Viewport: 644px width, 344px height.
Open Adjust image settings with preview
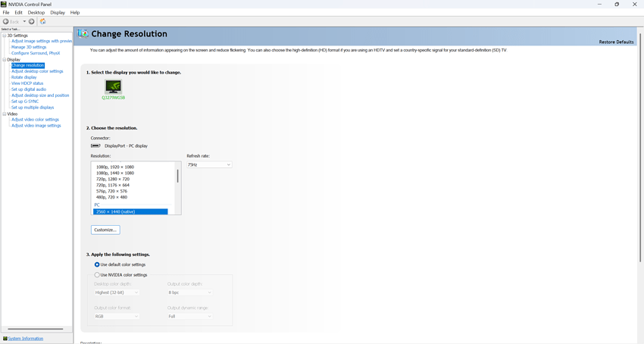(42, 41)
